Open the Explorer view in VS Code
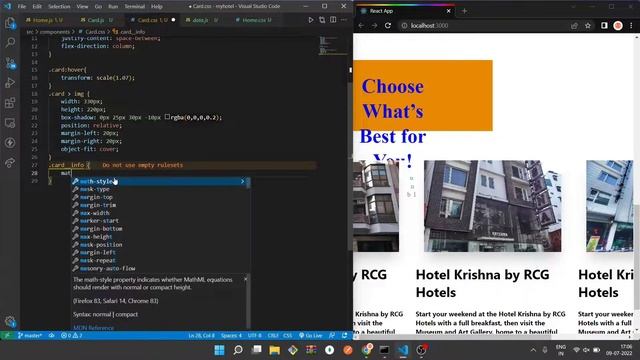The image size is (640, 360). (10, 23)
